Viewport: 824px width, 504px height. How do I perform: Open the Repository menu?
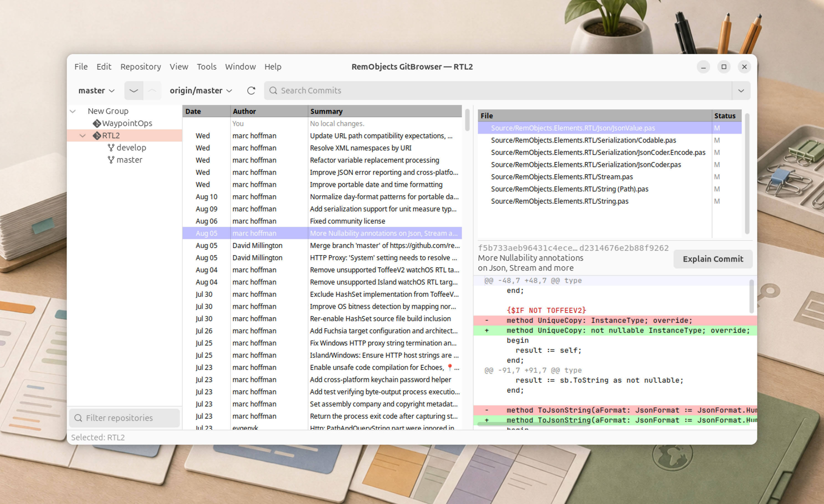(x=140, y=66)
